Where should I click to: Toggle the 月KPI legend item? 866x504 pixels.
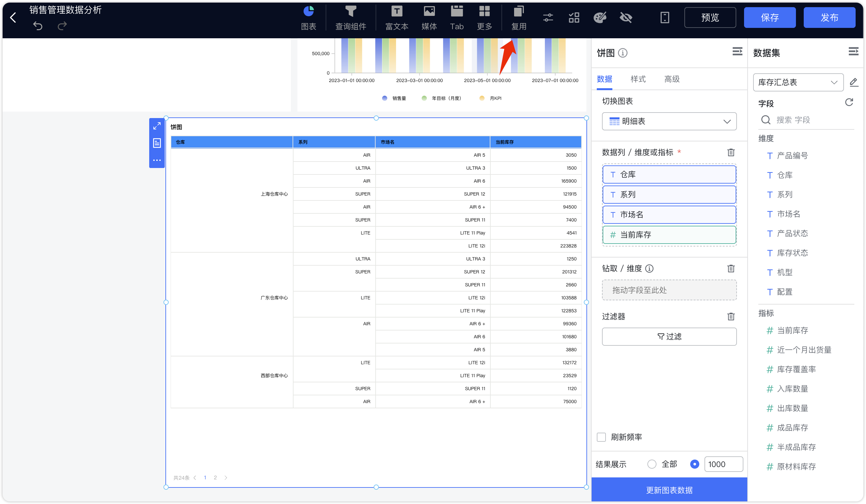490,98
